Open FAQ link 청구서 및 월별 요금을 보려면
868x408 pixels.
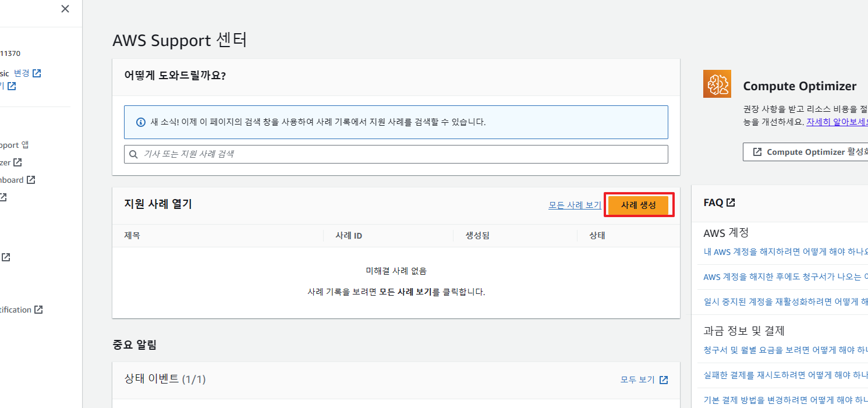point(786,350)
